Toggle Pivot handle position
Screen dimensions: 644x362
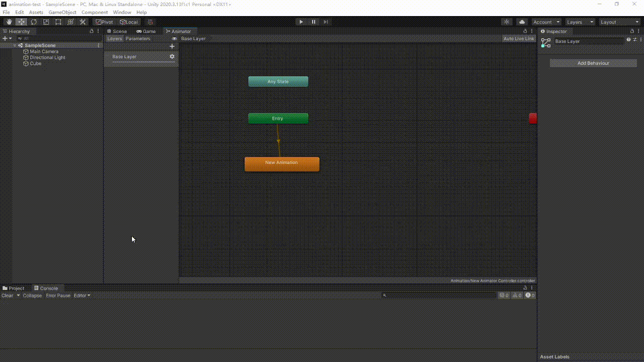(104, 22)
